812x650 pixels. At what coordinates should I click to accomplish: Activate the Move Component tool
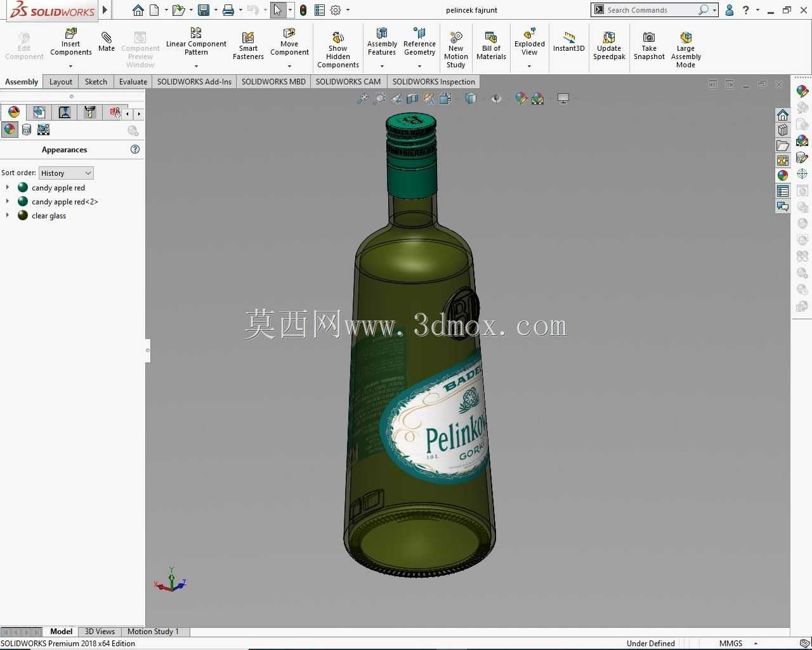click(289, 43)
